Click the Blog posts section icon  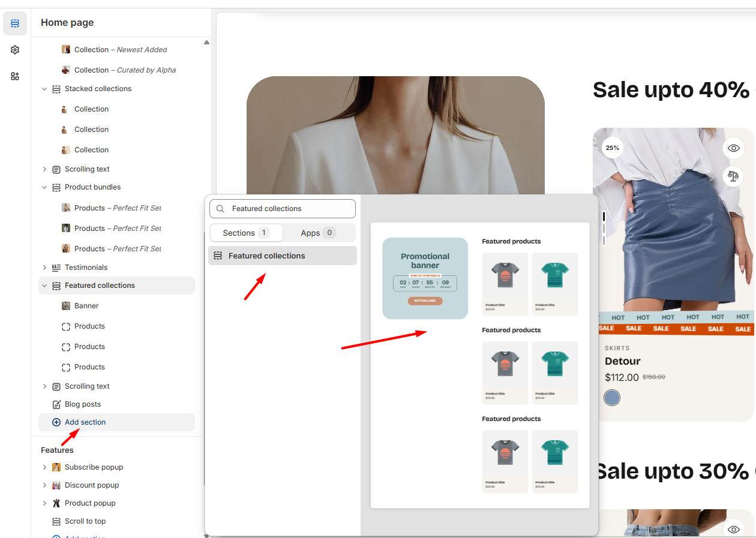56,404
